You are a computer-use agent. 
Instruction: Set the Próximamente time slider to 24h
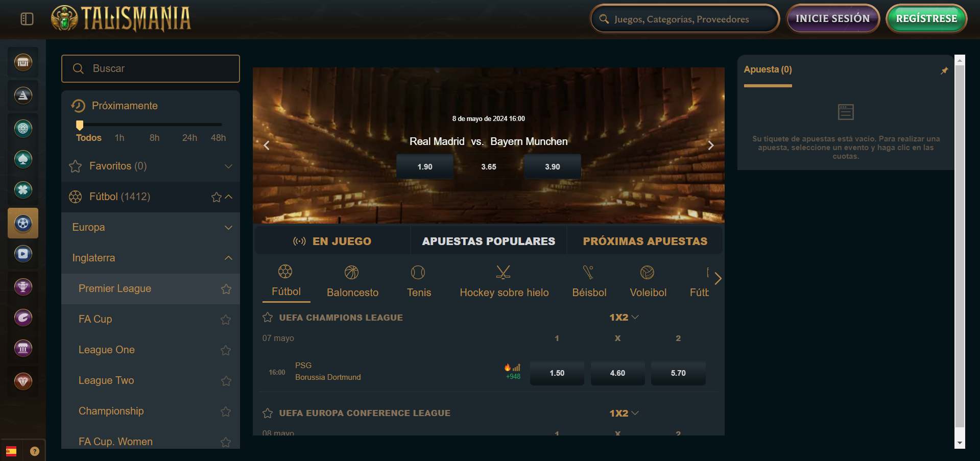[189, 125]
